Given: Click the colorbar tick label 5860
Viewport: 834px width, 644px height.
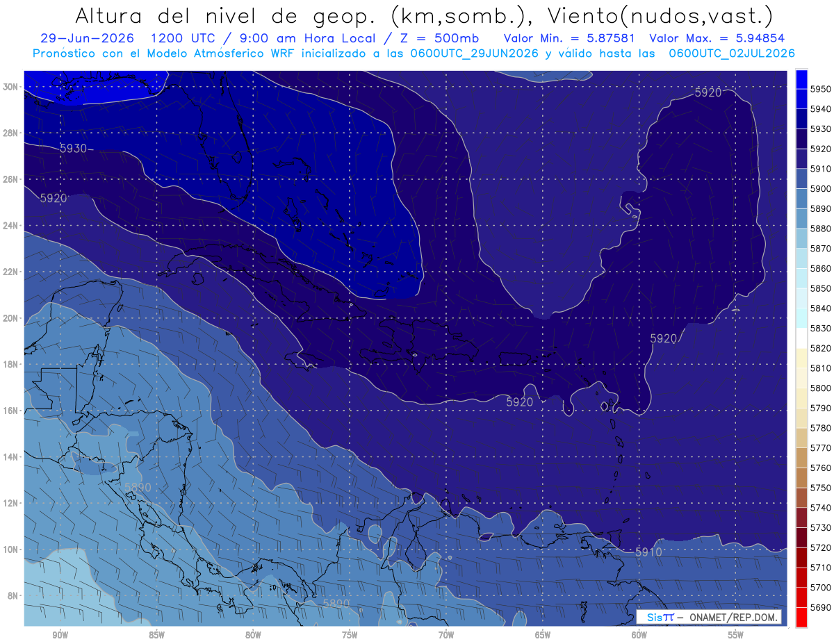Looking at the screenshot, I should click(821, 268).
